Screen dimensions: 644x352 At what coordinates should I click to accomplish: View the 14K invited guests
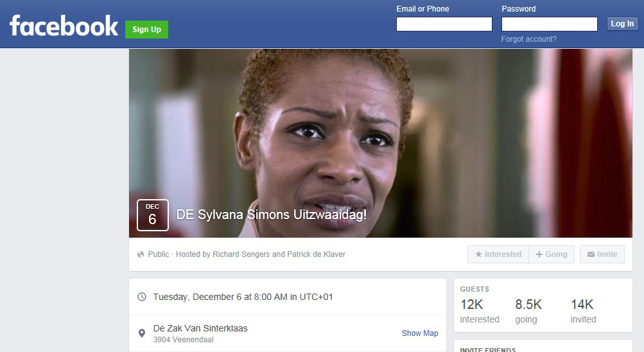pyautogui.click(x=583, y=310)
